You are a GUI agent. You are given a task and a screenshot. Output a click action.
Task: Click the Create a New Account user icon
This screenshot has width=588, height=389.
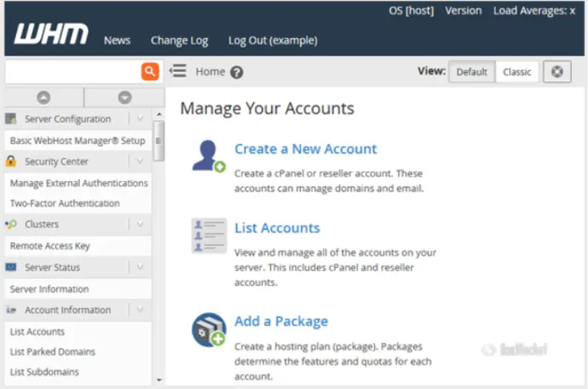click(x=207, y=156)
